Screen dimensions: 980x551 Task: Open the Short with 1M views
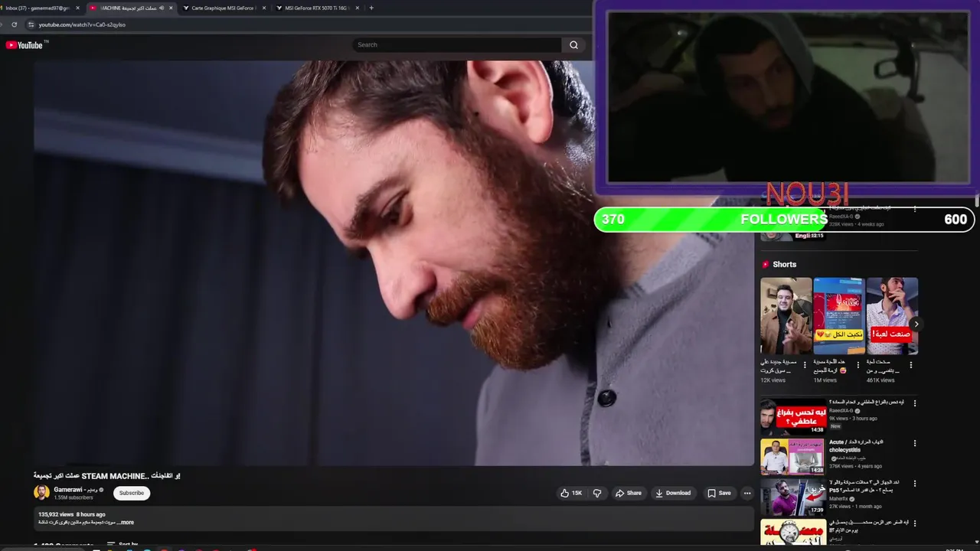pos(838,316)
